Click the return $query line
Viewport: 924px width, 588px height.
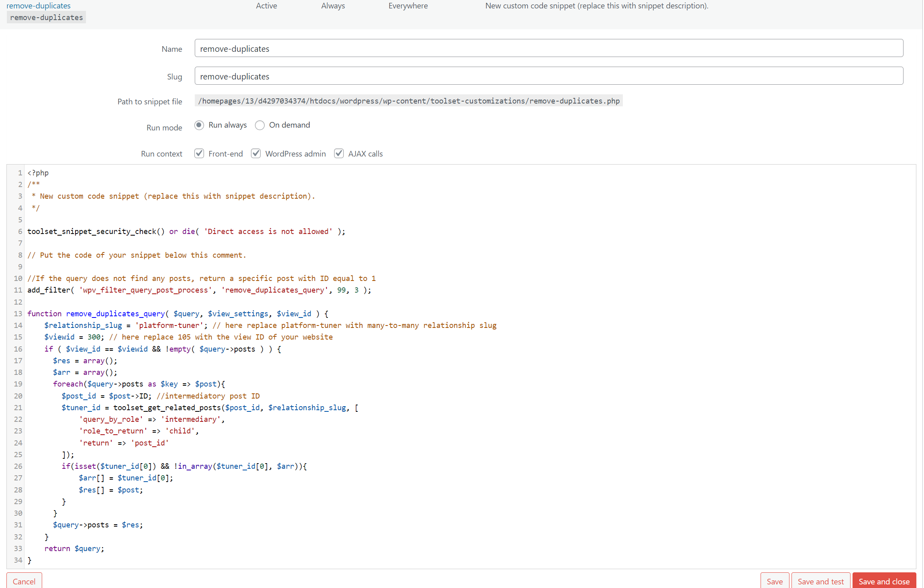[74, 549]
